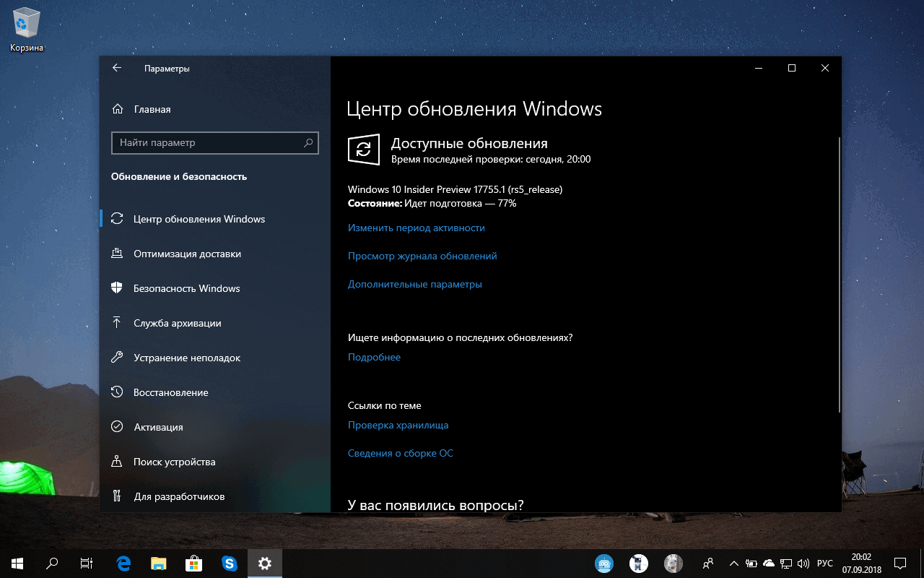Launch Skype from the taskbar
Viewport: 924px width, 578px height.
230,564
